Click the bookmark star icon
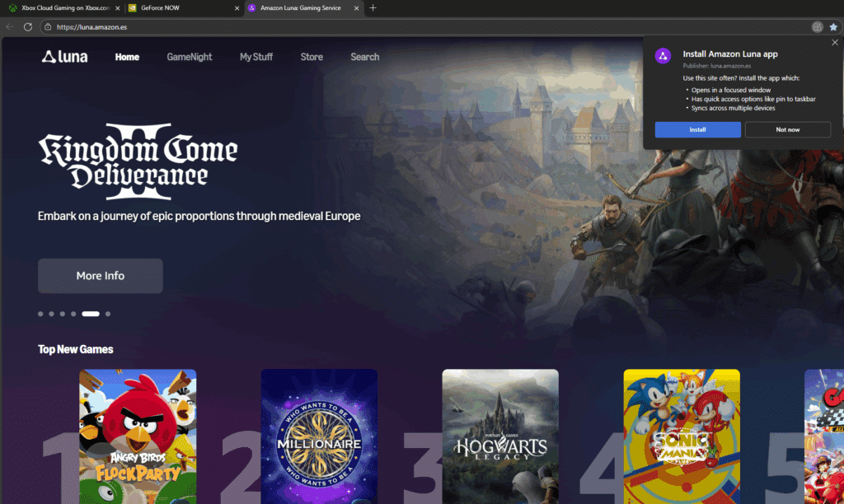 coord(833,27)
